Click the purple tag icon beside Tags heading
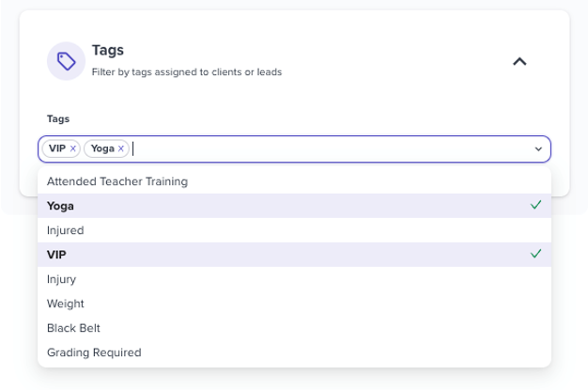Viewport: 588px width, 390px height. (66, 61)
